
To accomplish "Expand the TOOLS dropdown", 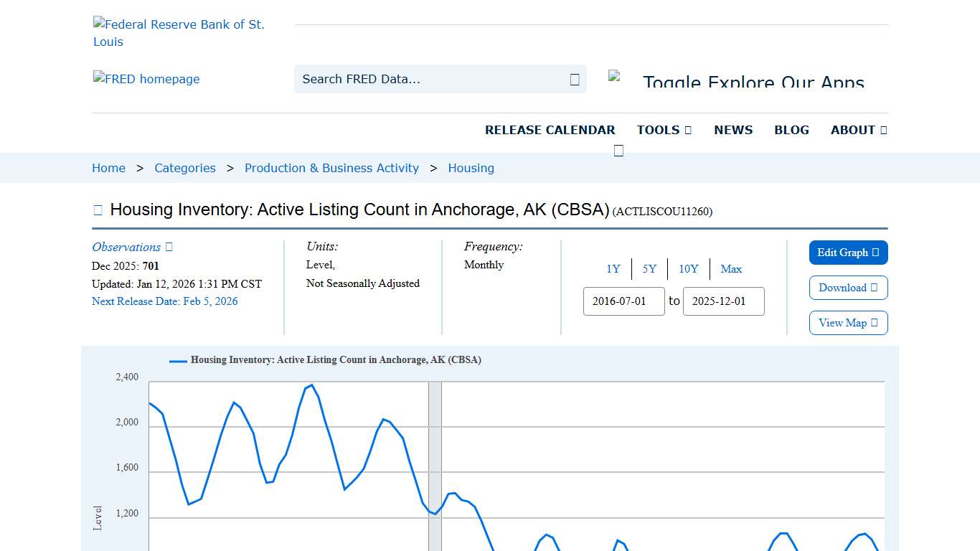I will pyautogui.click(x=664, y=130).
